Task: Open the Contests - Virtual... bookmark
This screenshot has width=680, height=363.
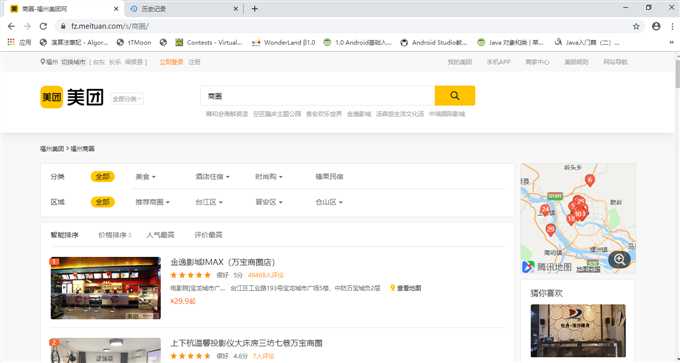Action: coord(209,43)
